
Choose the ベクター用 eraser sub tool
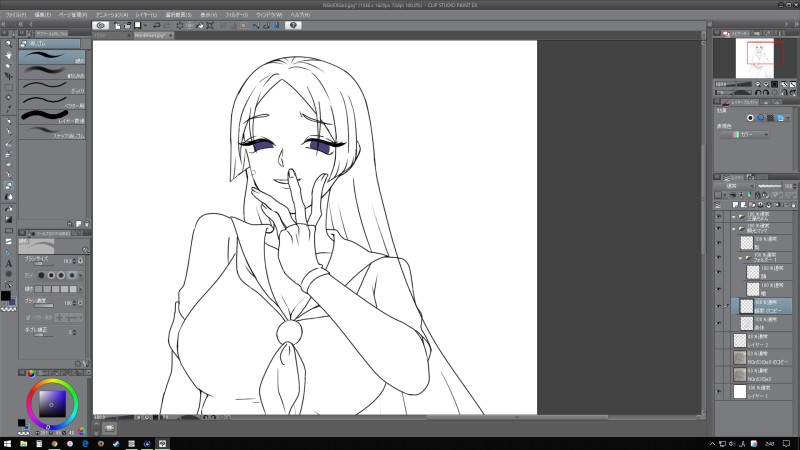pyautogui.click(x=52, y=102)
